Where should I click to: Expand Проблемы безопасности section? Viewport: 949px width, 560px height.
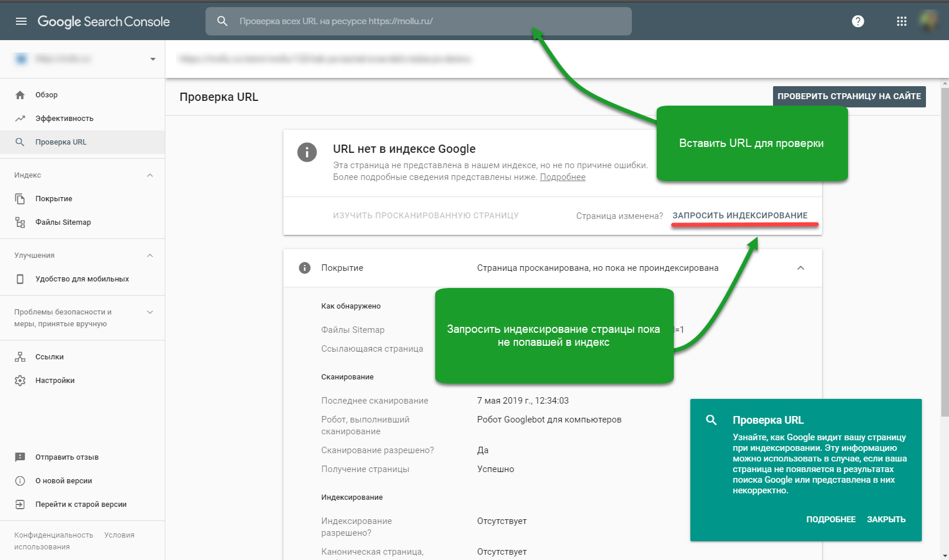pos(150,312)
